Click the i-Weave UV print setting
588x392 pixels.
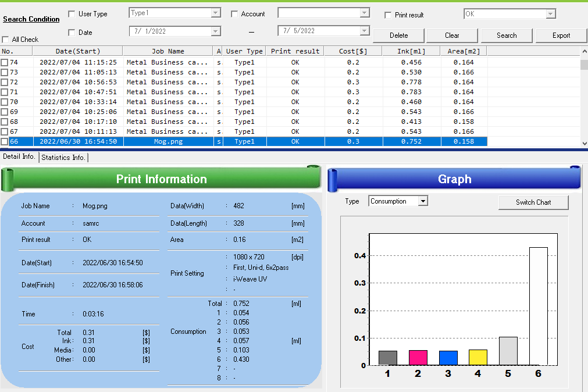[250, 279]
